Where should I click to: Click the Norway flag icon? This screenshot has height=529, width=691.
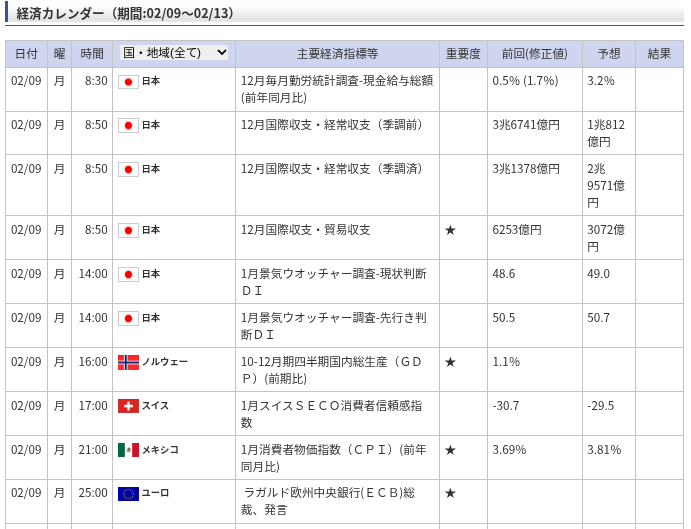pyautogui.click(x=128, y=362)
